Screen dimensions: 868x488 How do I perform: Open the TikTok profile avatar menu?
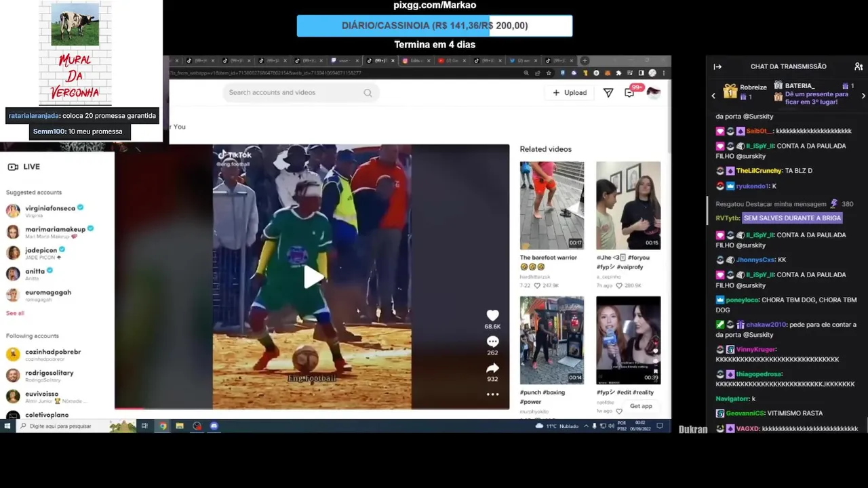tap(654, 93)
